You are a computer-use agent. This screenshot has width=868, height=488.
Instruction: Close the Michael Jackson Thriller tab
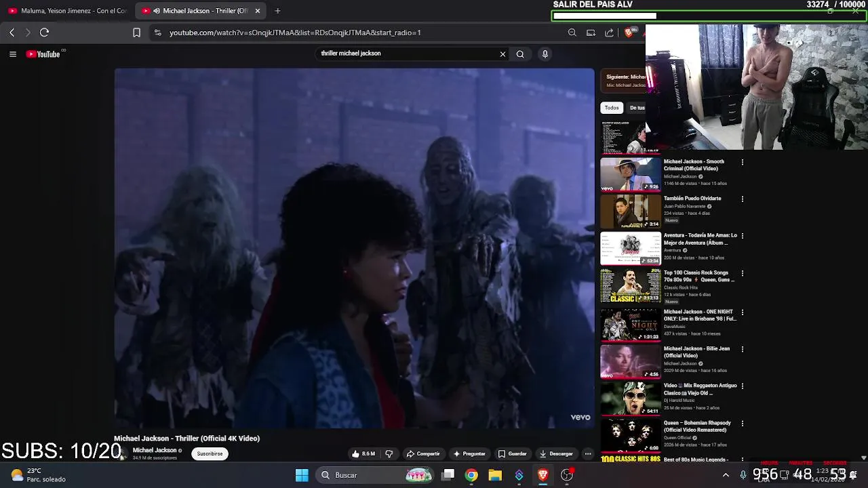click(x=258, y=11)
